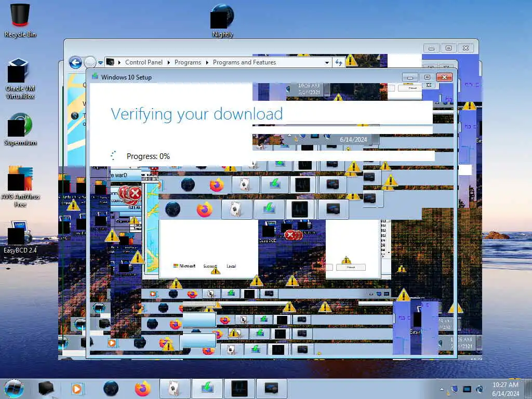Expand the breadcrumb arrow after Programs
The width and height of the screenshot is (532, 399).
(x=207, y=62)
